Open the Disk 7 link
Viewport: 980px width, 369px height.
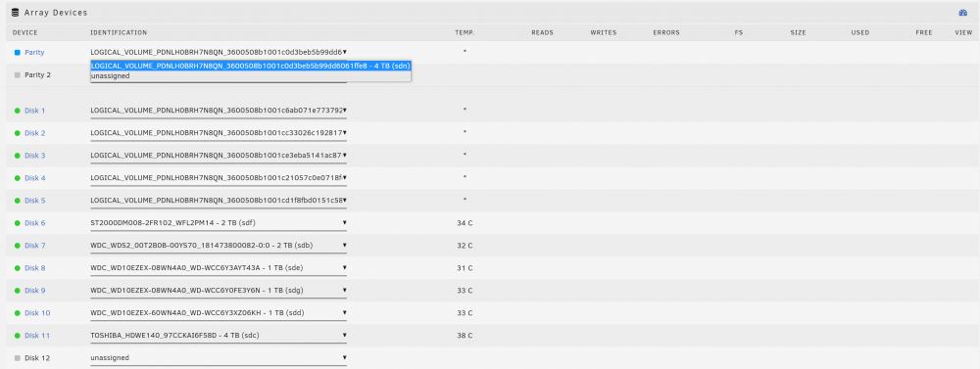35,246
